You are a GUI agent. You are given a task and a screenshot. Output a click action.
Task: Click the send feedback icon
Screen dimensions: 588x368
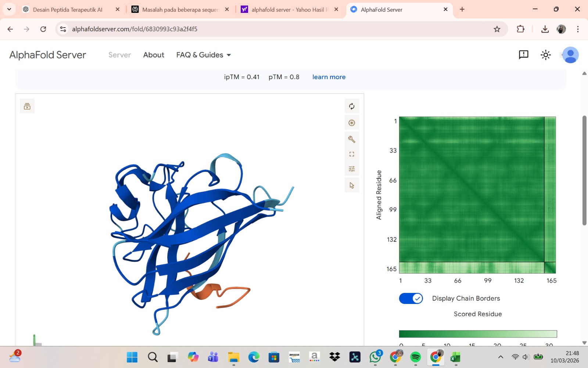tap(523, 55)
